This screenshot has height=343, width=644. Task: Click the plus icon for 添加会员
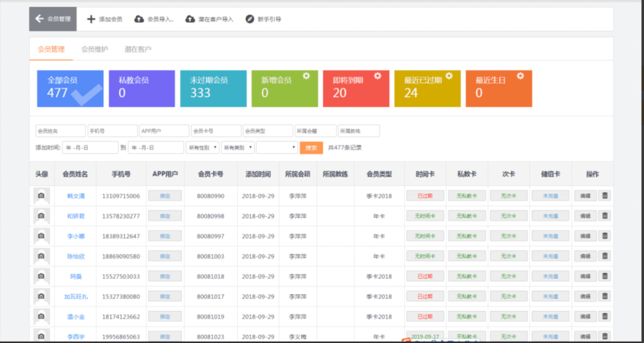click(91, 19)
